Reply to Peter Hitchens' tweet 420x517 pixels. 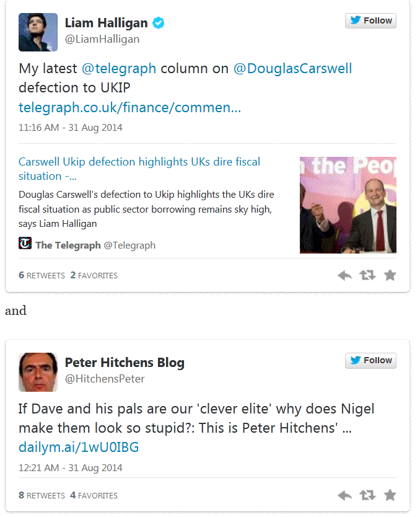click(345, 495)
